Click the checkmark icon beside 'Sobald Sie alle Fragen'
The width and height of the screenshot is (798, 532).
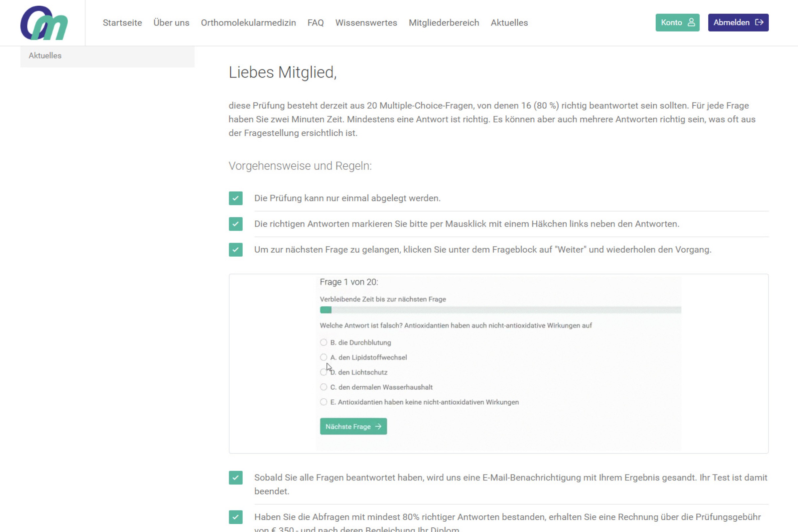click(235, 478)
